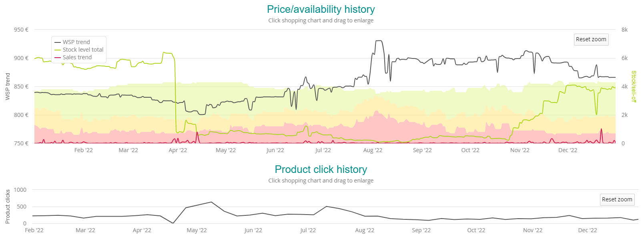Click sales trend spike in late December

coord(601,129)
